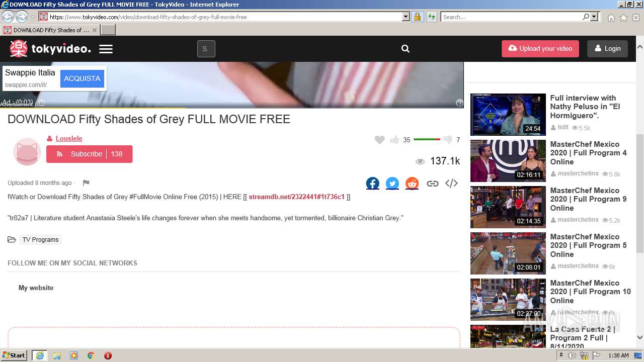Open File Explorer taskbar icon

(x=57, y=355)
